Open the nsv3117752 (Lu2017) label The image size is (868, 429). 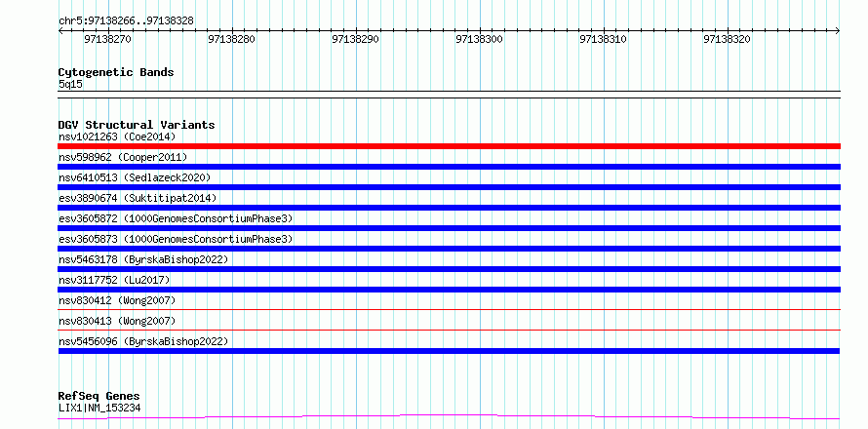114,280
